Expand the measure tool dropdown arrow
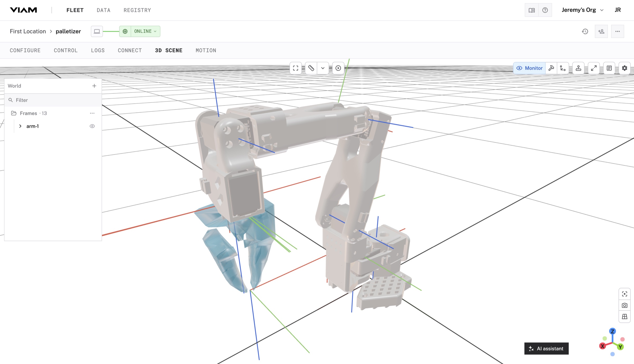The width and height of the screenshot is (634, 364). (323, 68)
